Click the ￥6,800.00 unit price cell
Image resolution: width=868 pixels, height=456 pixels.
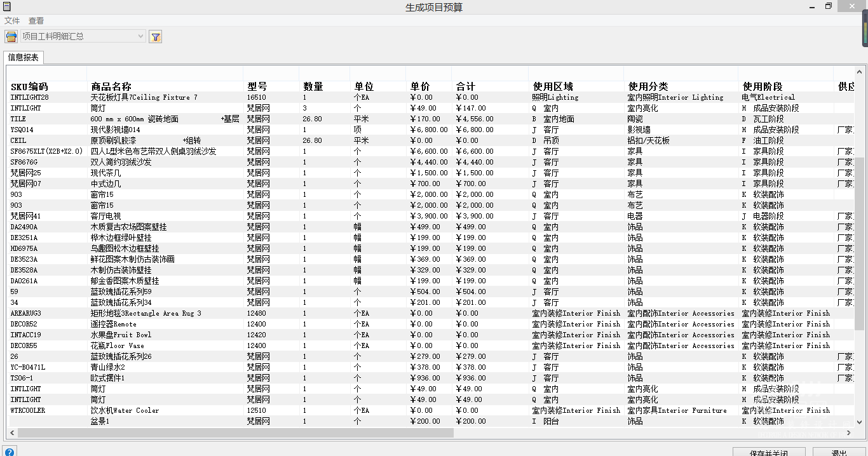(429, 130)
